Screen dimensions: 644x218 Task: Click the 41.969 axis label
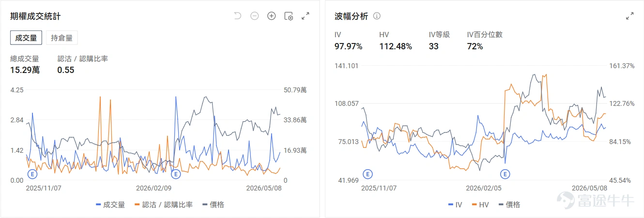pyautogui.click(x=348, y=180)
